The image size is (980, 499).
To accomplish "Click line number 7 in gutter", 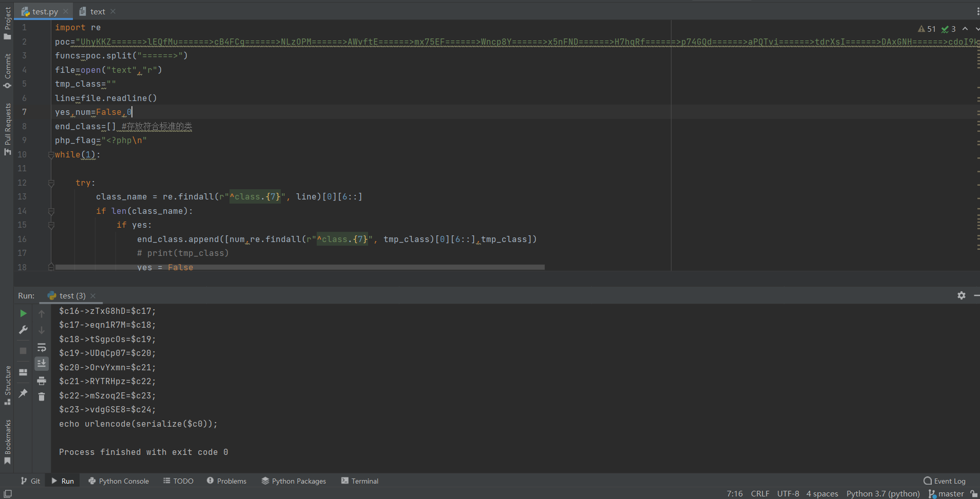I will tap(24, 112).
